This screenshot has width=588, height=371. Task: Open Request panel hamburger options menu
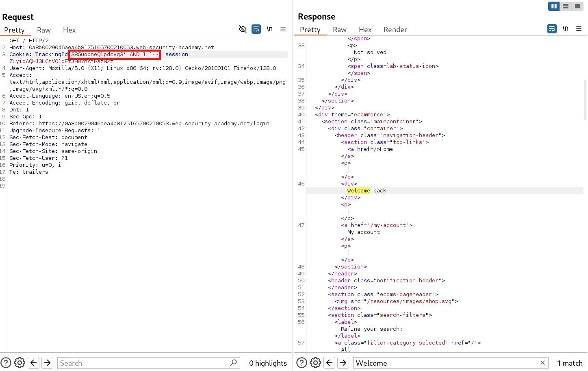click(x=283, y=29)
